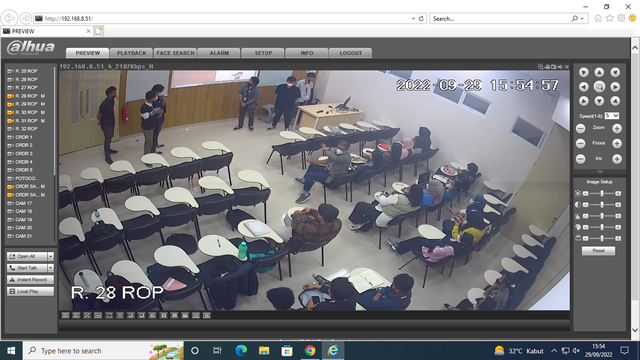Open the R. 27 ROP channel
Screen dimensions: 640x360
(22, 87)
